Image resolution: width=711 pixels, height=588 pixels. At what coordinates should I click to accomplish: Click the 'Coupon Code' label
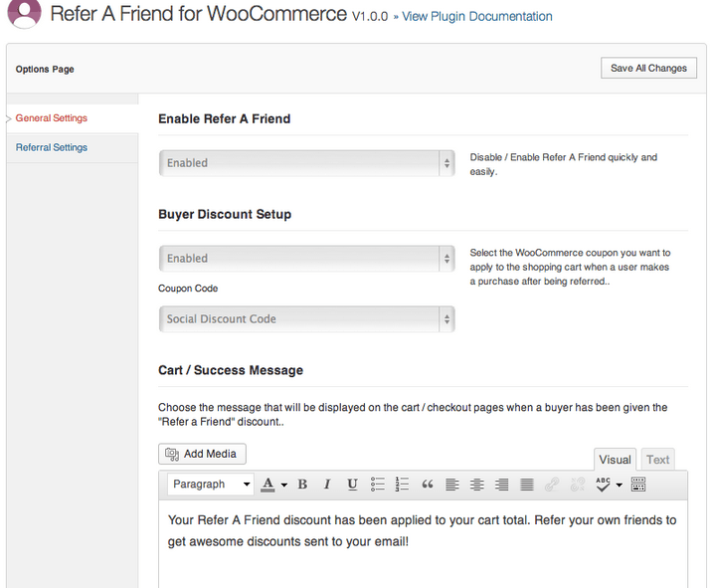coord(188,289)
